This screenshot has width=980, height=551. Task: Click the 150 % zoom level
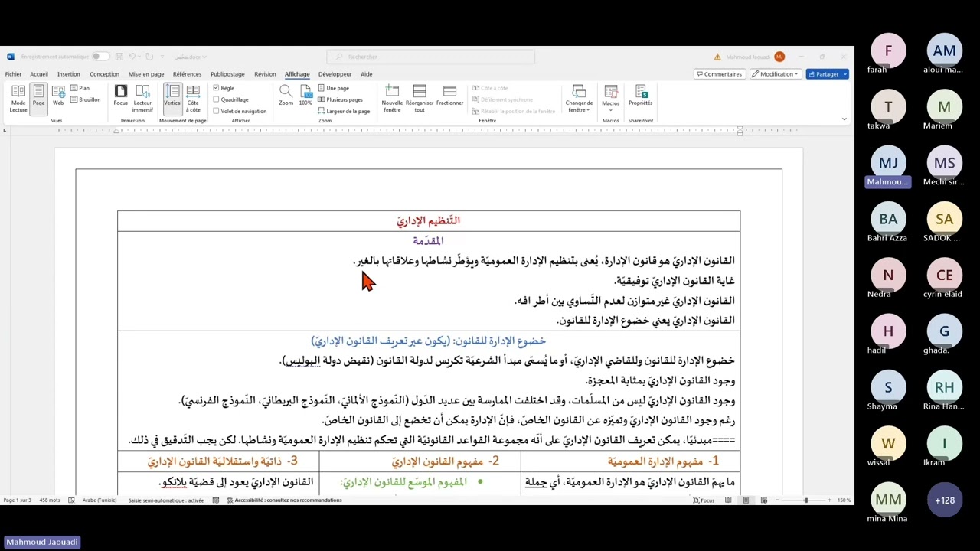[x=844, y=500]
